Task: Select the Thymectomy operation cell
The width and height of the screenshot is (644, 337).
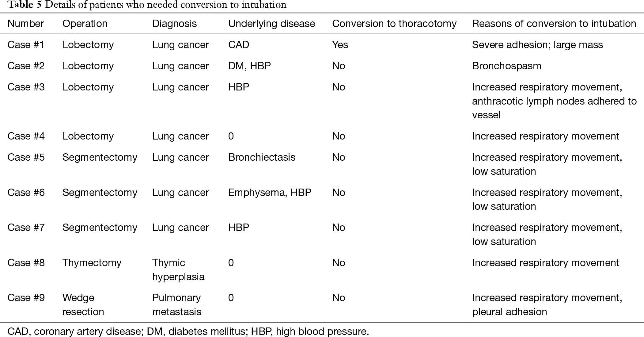Action: tap(92, 263)
